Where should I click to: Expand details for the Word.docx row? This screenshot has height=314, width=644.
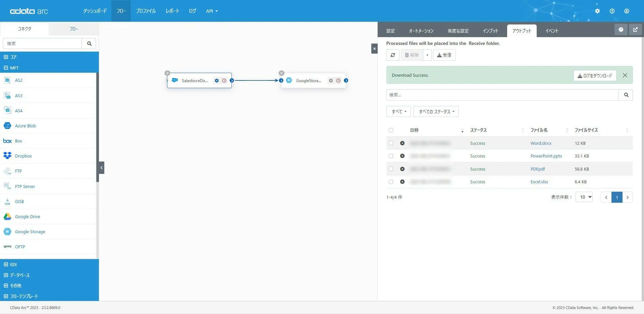pos(402,143)
